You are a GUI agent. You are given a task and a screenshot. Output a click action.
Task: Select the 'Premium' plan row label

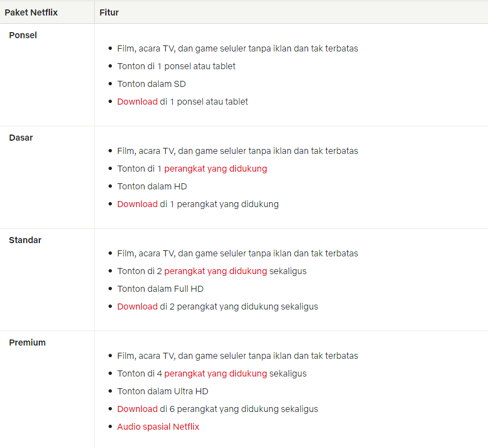pos(27,343)
